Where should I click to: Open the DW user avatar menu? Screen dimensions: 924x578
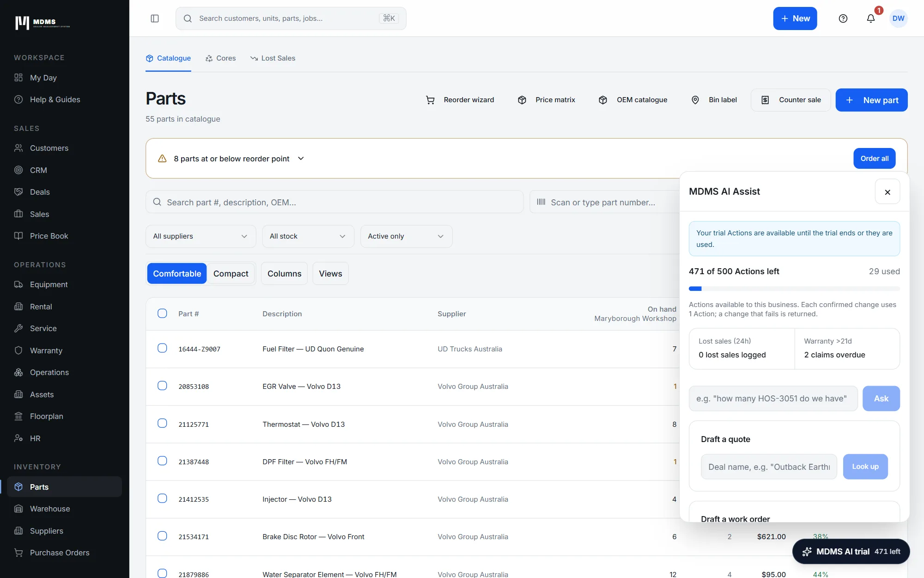pyautogui.click(x=899, y=18)
